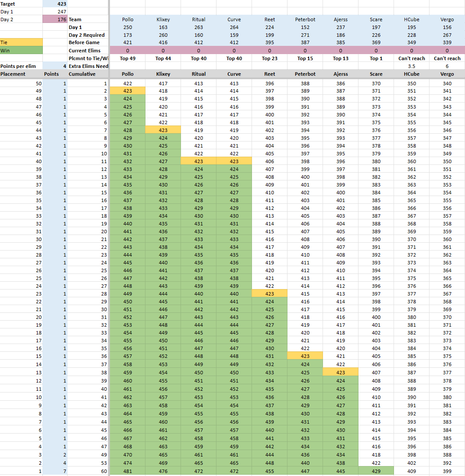
Task: Select Peterbot's yellow tie cell 423
Action: coord(305,356)
